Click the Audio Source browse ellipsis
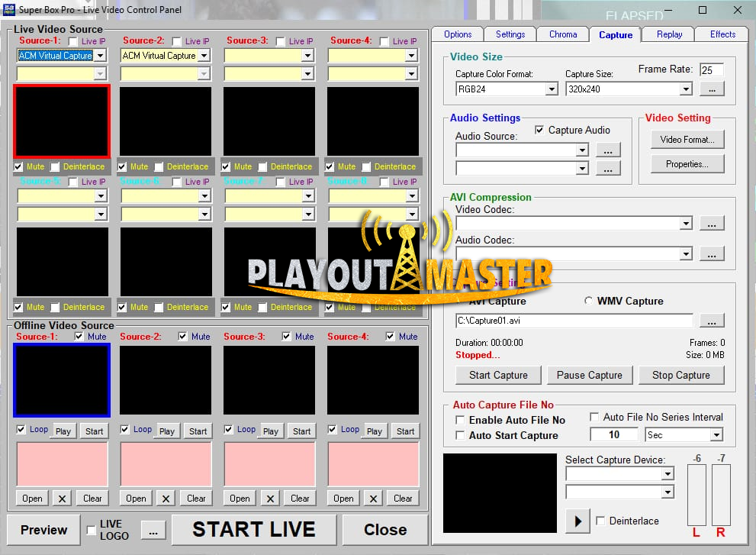The width and height of the screenshot is (756, 555). point(608,149)
